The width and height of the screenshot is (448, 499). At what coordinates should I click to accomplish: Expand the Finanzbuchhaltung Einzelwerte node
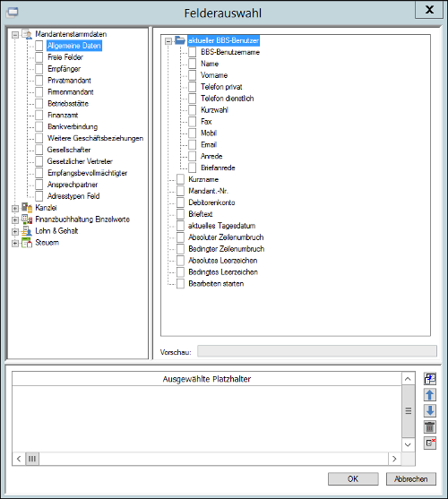point(15,219)
